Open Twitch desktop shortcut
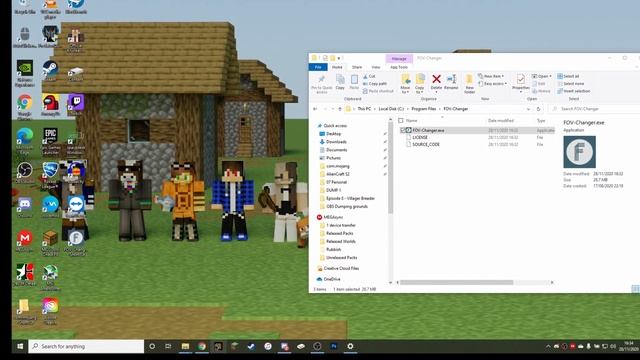This screenshot has width=640, height=360. coord(76,104)
